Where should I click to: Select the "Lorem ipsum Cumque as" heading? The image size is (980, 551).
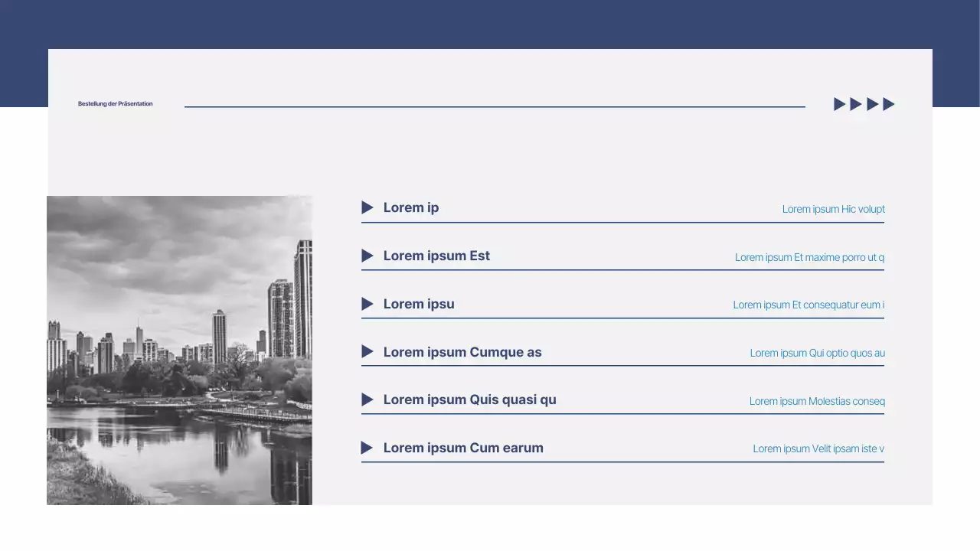[462, 352]
